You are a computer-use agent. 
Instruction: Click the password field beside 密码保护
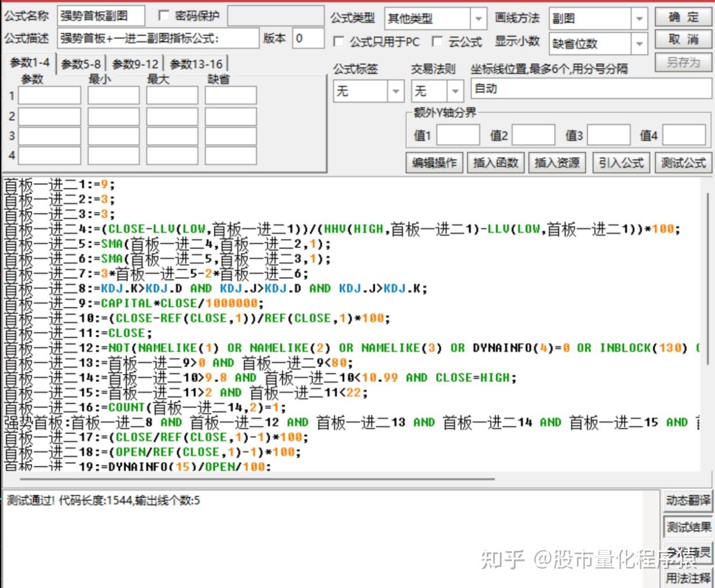[275, 16]
